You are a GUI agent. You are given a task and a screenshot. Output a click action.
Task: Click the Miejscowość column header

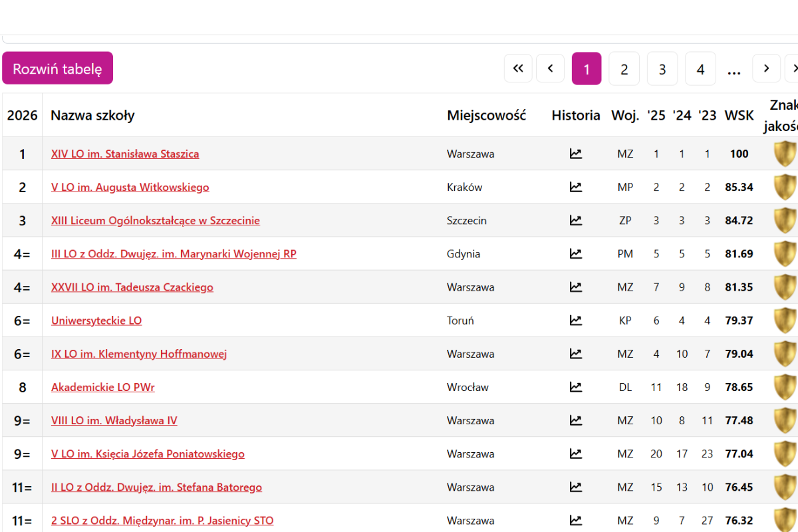tap(487, 115)
